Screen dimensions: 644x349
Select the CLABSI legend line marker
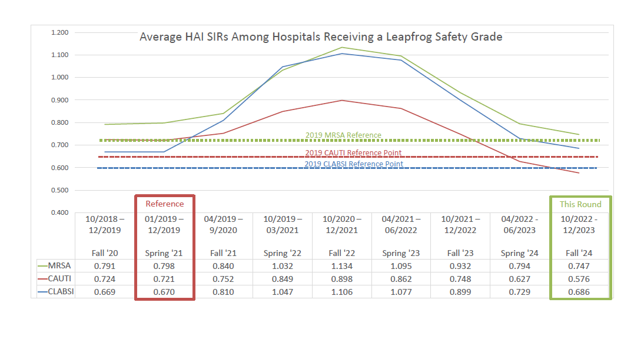tap(42, 293)
